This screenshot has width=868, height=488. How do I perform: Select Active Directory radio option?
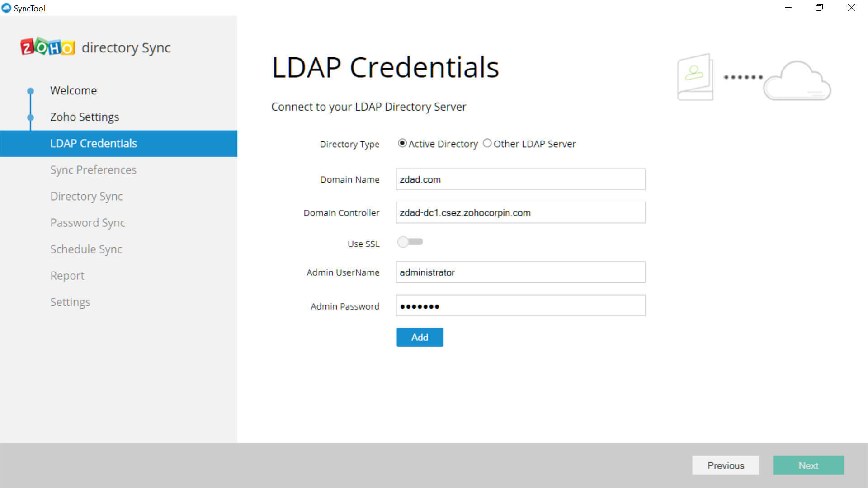point(402,143)
